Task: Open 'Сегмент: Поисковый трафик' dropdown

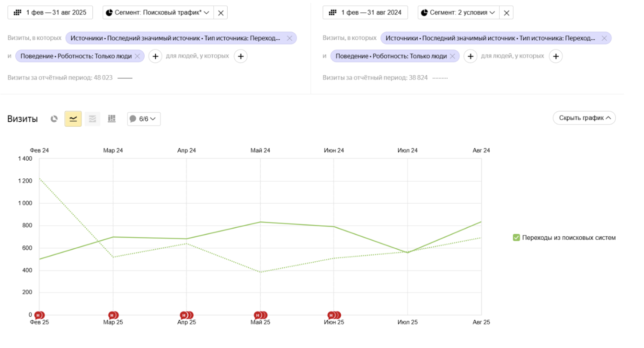Action: pos(158,13)
